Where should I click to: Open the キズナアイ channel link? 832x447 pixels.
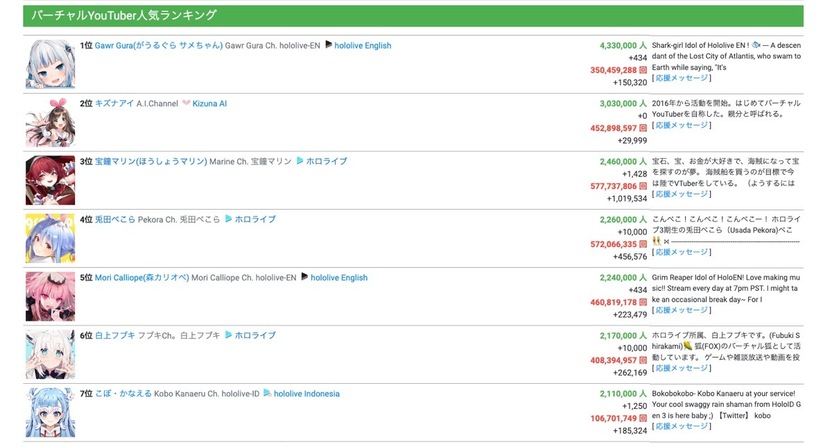coord(114,104)
